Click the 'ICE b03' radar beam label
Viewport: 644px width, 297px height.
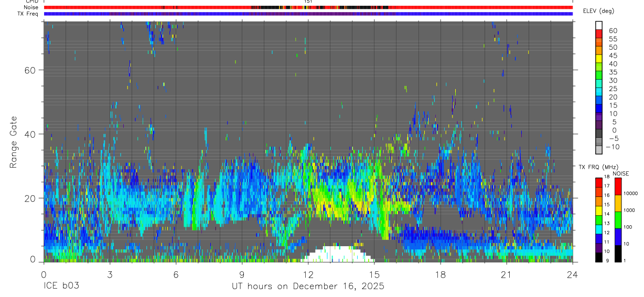tap(62, 287)
